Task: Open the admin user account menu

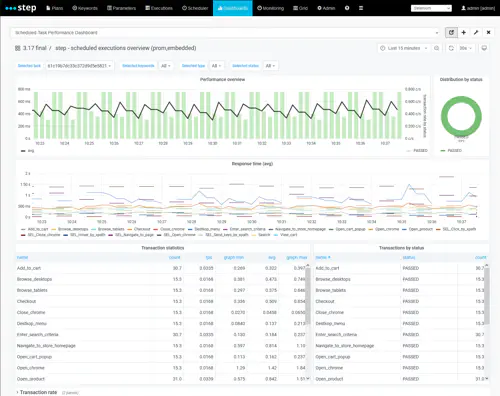Action: [478, 8]
